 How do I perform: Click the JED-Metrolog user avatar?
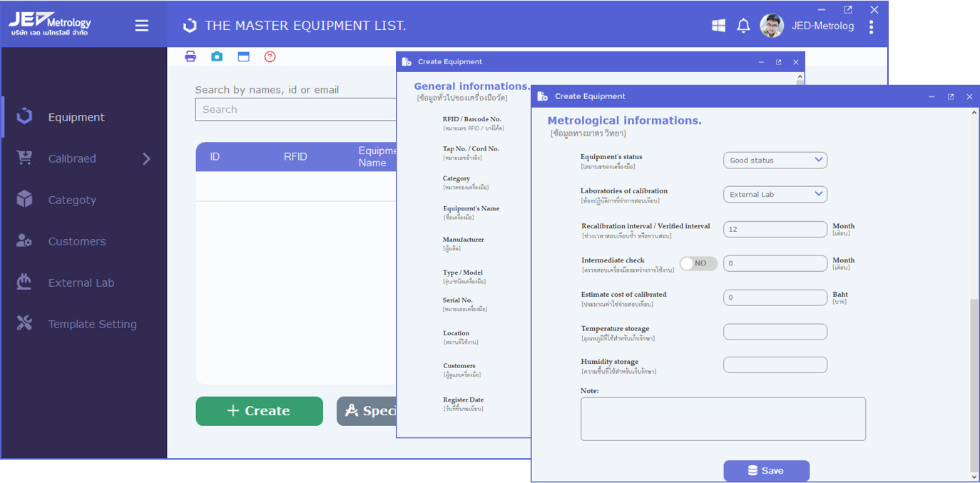[x=772, y=26]
